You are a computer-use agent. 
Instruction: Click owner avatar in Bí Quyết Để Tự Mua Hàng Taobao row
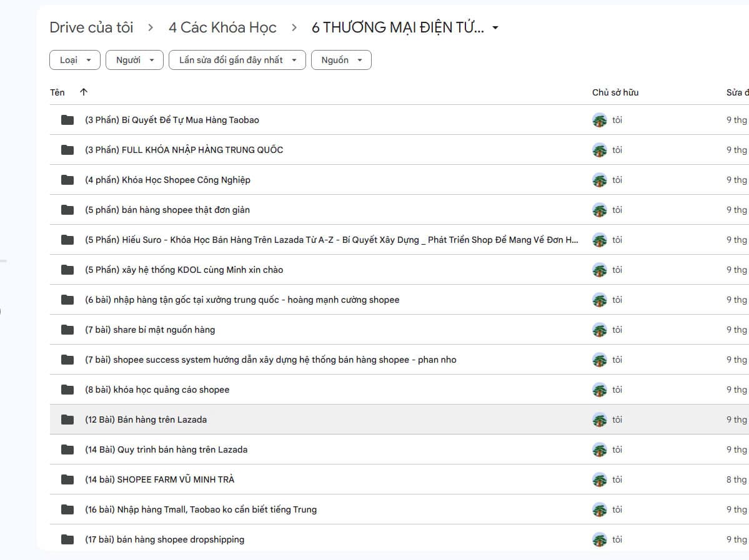pyautogui.click(x=600, y=120)
